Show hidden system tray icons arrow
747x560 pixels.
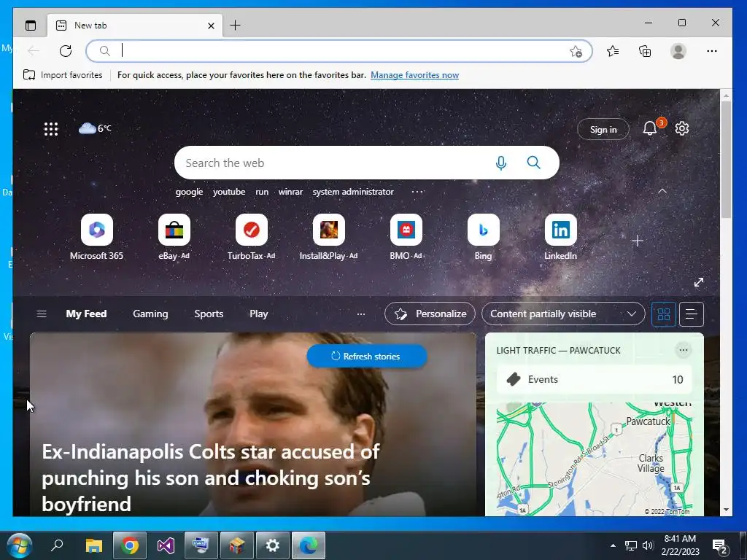click(x=613, y=545)
